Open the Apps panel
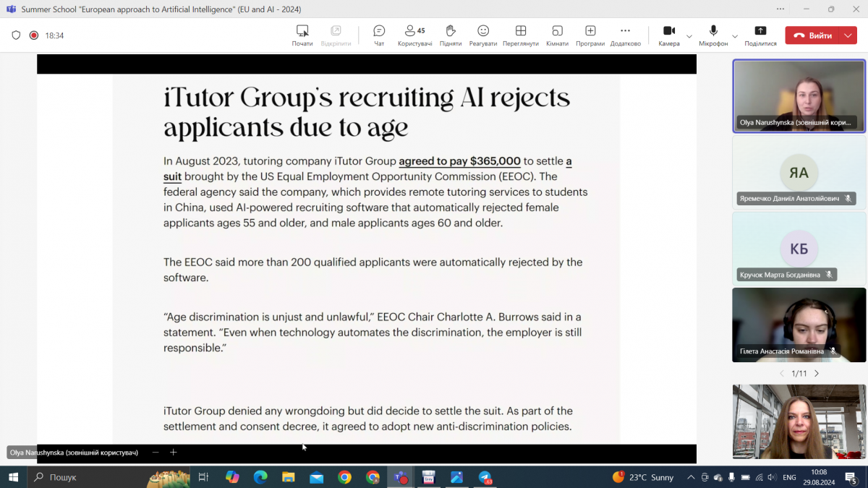The height and width of the screenshot is (488, 868). point(590,35)
